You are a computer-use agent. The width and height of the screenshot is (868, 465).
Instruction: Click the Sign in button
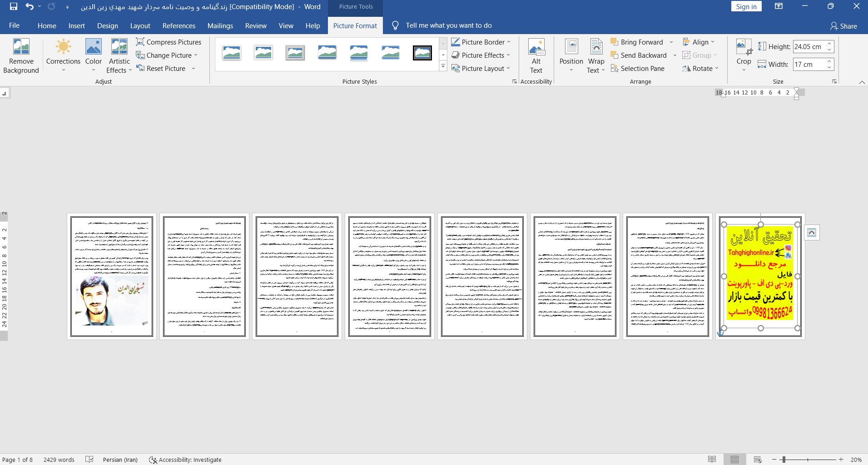pyautogui.click(x=746, y=6)
